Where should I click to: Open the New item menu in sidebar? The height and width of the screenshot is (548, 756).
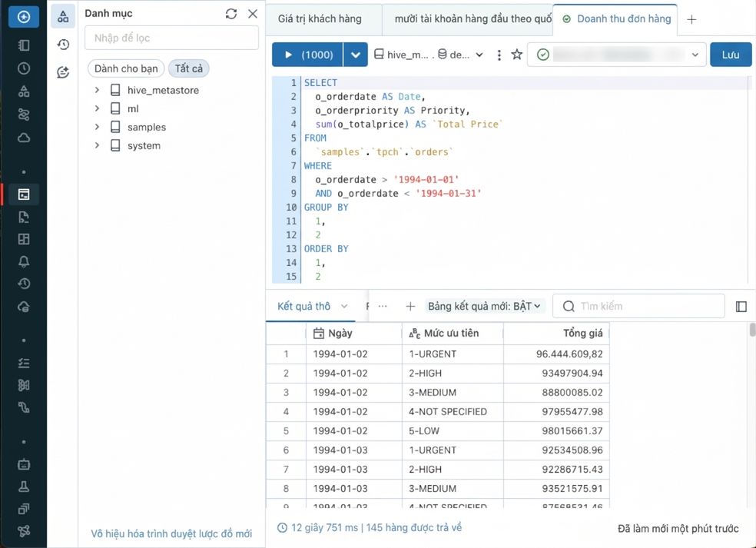(x=24, y=17)
